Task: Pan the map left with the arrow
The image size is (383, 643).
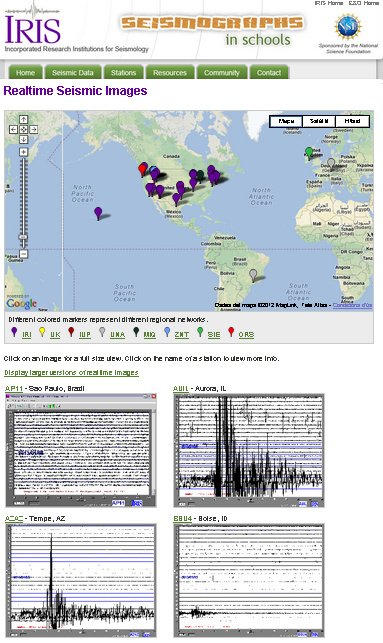Action: coord(13,130)
